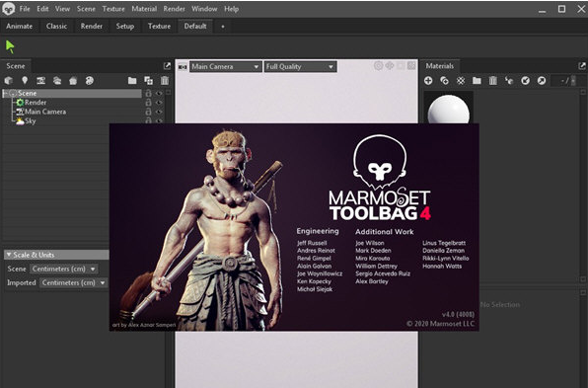
Task: Toggle visibility eye for Scene row
Action: point(159,93)
